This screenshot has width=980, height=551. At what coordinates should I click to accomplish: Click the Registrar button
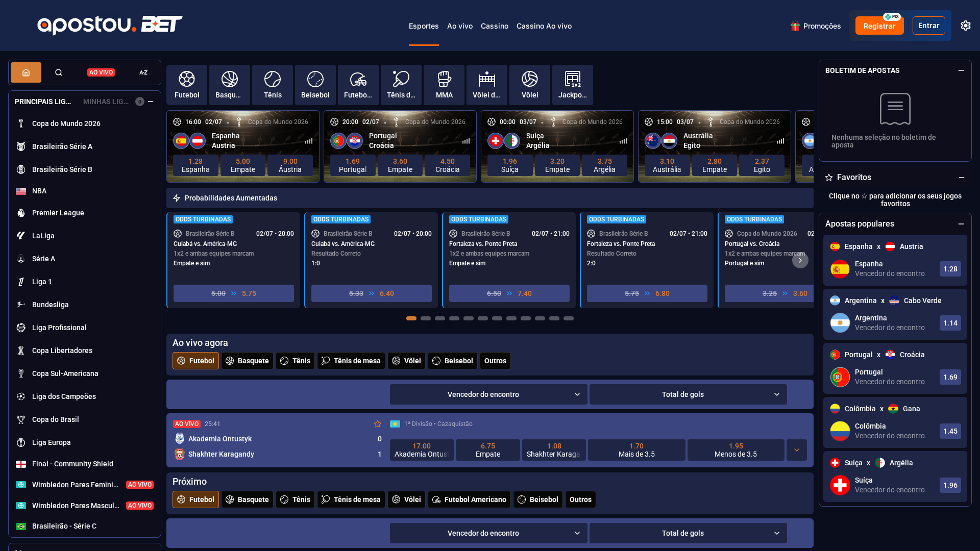point(879,26)
